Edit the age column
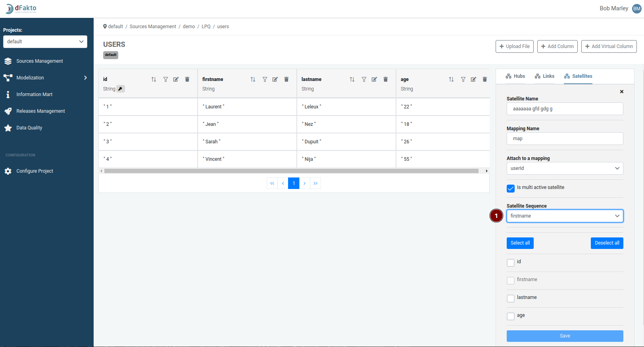This screenshot has height=347, width=644. pos(473,79)
